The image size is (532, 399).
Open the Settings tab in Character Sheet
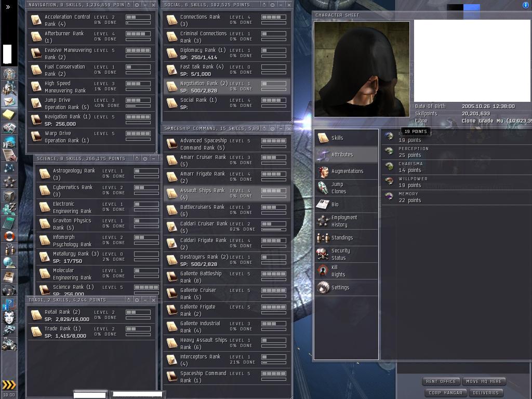[346, 287]
